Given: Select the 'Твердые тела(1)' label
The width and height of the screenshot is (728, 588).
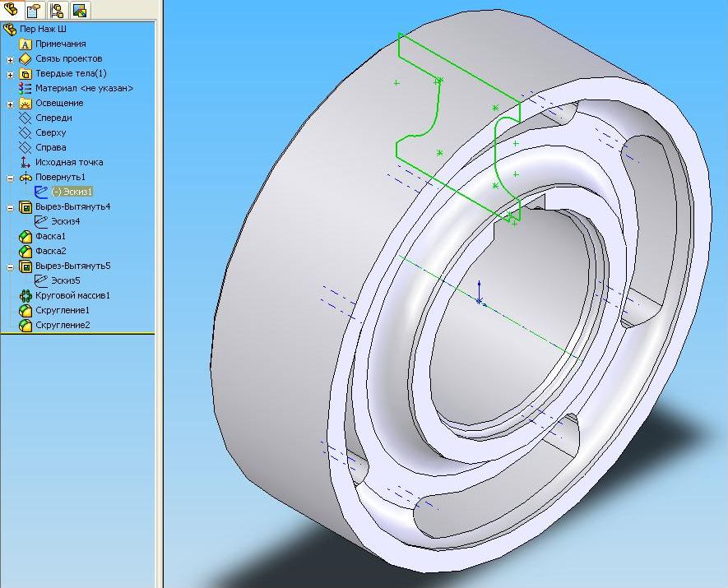Looking at the screenshot, I should click(71, 73).
